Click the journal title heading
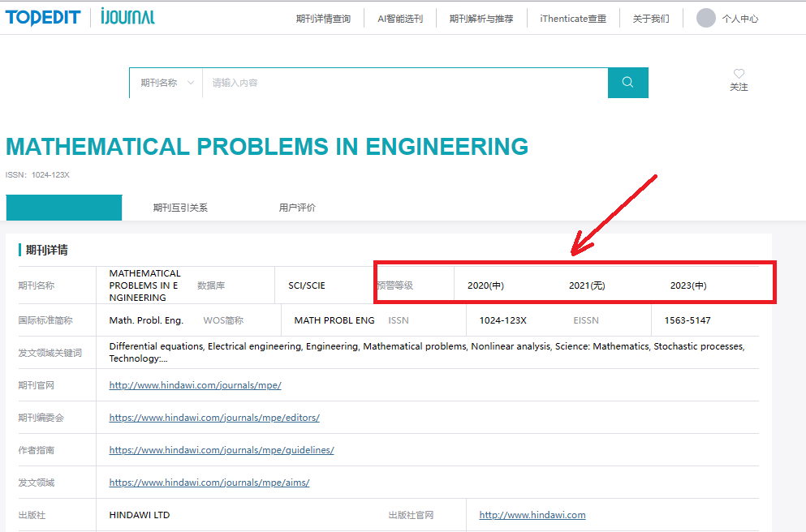The width and height of the screenshot is (806, 532). pos(267,147)
